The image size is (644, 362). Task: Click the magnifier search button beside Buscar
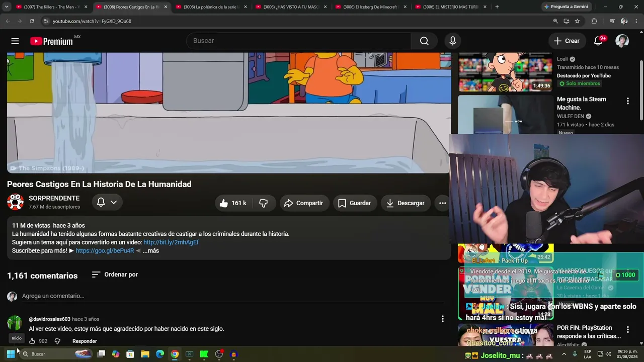pos(424,41)
